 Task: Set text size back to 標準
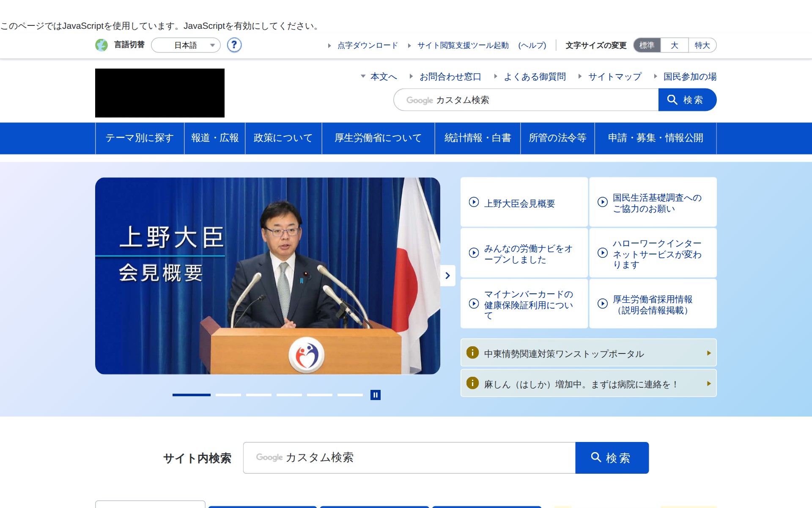646,45
